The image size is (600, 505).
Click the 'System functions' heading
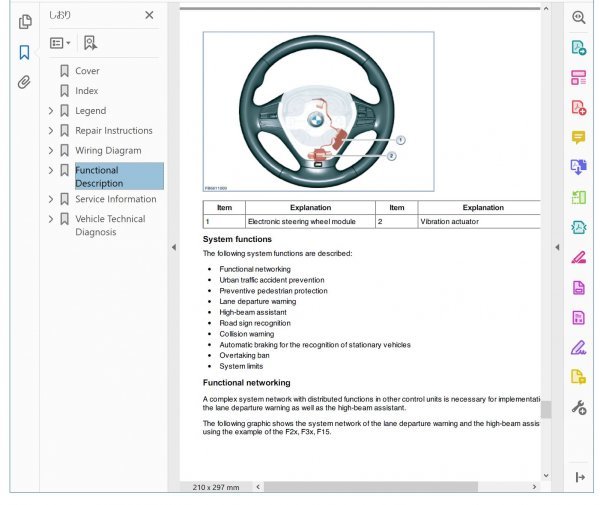tap(237, 239)
